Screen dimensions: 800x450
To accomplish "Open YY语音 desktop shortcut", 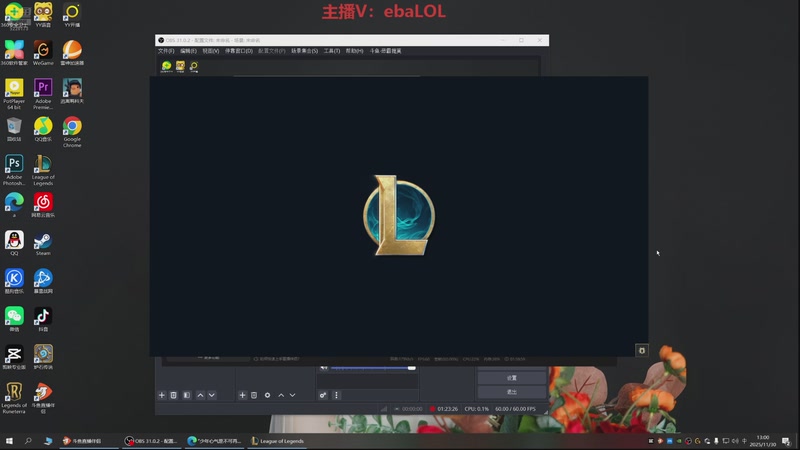I will 43,14.
